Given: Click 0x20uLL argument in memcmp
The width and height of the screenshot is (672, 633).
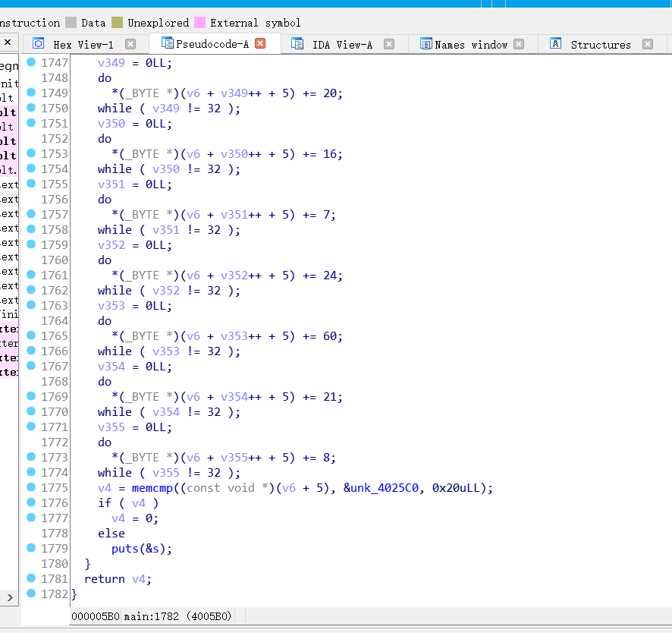Looking at the screenshot, I should click(x=459, y=488).
